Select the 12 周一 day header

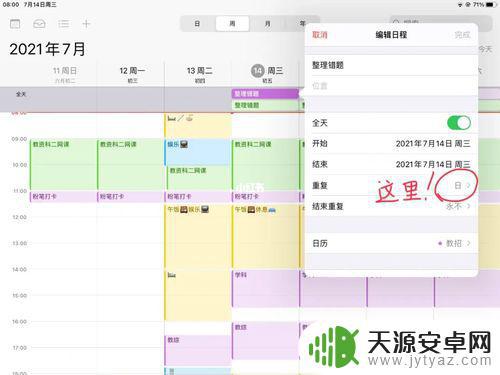[x=132, y=74]
